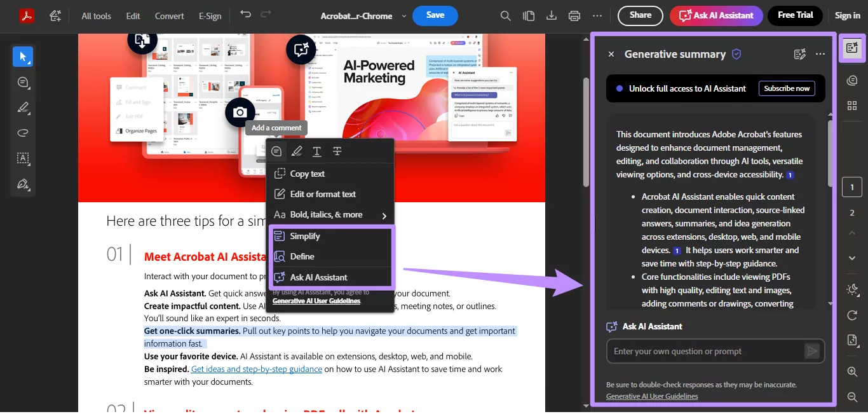Image resolution: width=868 pixels, height=414 pixels.
Task: Select the Selection arrow tool
Action: [23, 57]
